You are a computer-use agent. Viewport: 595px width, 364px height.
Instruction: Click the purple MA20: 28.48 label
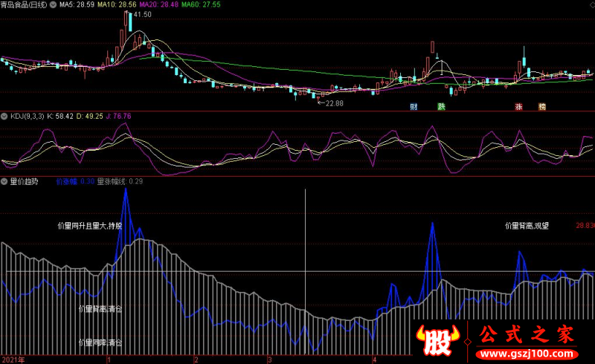[159, 4]
